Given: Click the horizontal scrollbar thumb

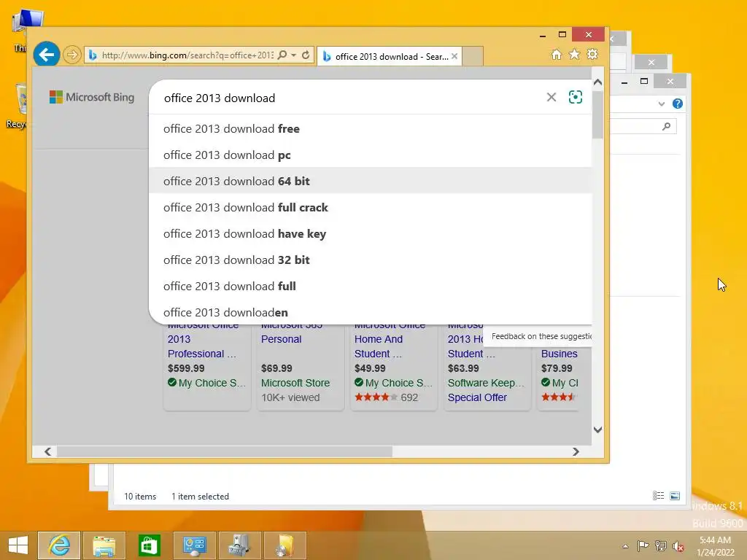Looking at the screenshot, I should (x=225, y=451).
